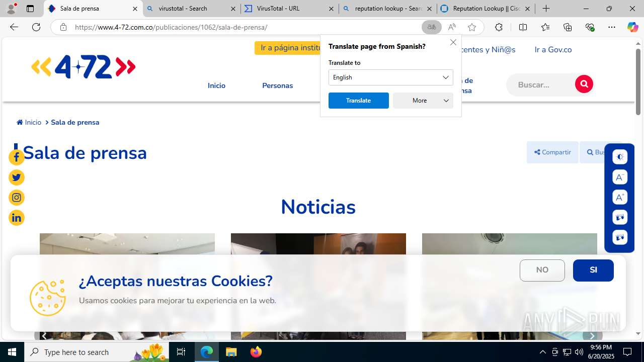Go to next news carousel slide
This screenshot has height=362, width=644.
click(592, 335)
